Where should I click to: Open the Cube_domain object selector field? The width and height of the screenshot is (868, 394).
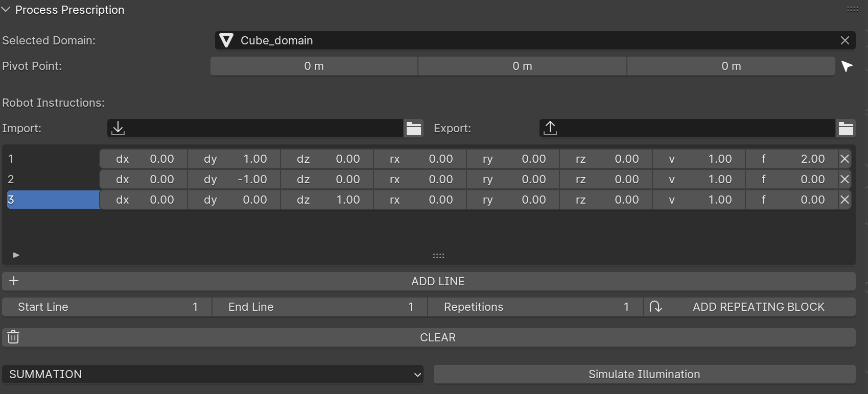coord(535,40)
